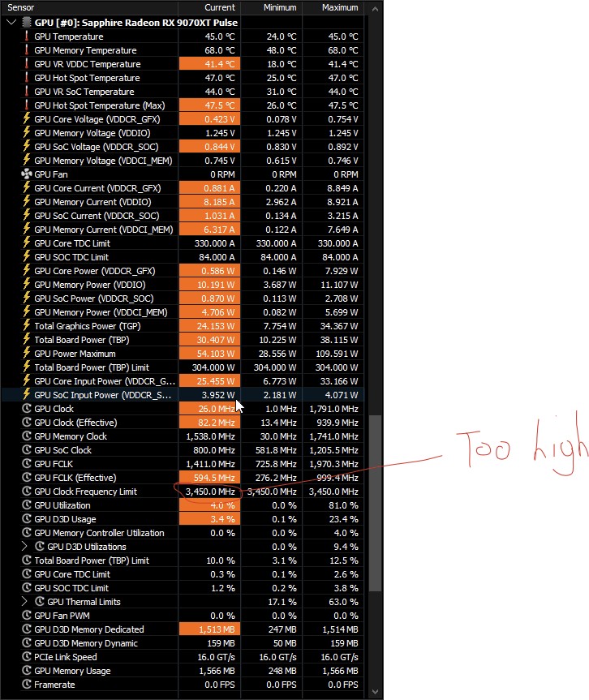Click clock icon of GPU Clock row
589x700 pixels.
pyautogui.click(x=27, y=409)
